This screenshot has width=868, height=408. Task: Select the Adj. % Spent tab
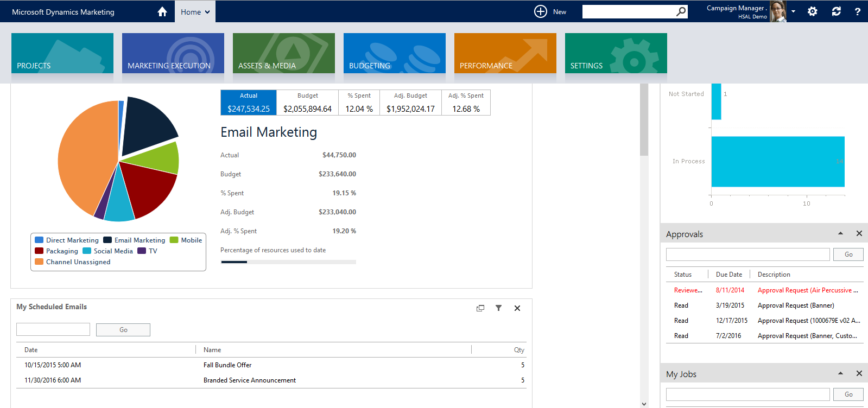point(466,103)
